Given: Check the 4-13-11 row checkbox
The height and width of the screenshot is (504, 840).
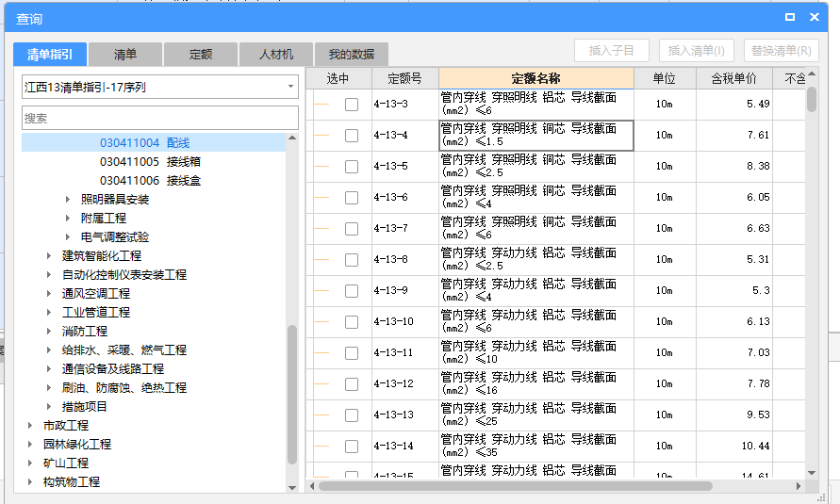Looking at the screenshot, I should pyautogui.click(x=352, y=352).
